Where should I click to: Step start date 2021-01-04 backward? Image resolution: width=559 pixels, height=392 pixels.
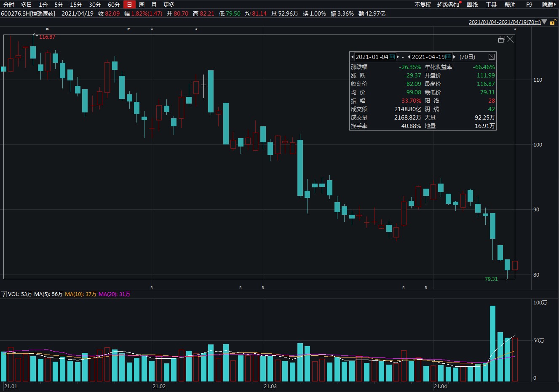pos(352,57)
